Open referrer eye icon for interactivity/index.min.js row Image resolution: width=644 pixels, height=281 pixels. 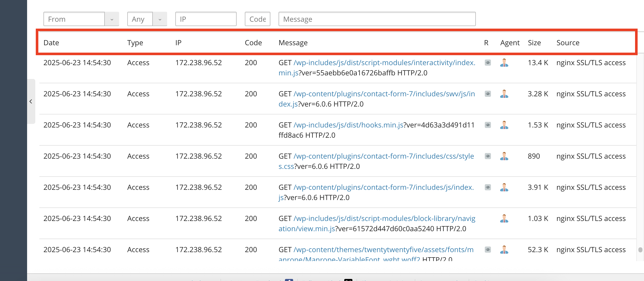[488, 63]
